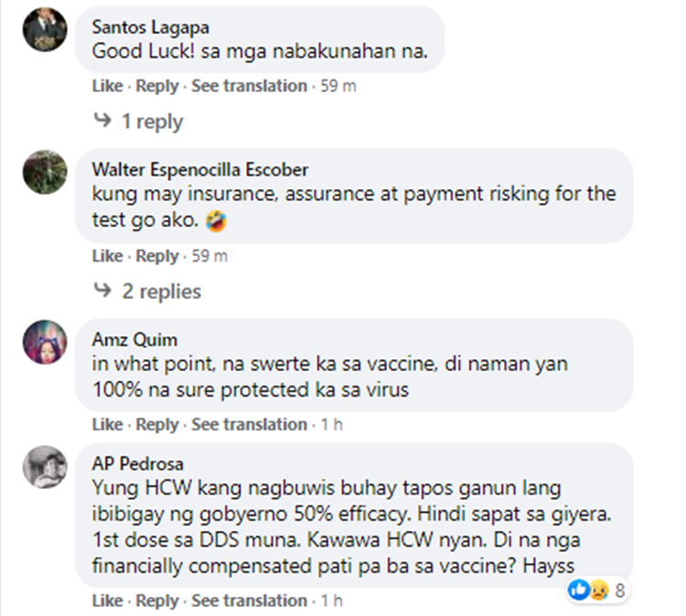This screenshot has height=616, width=686.
Task: Open Walter Espenocilla Escober's avatar
Action: tap(45, 172)
